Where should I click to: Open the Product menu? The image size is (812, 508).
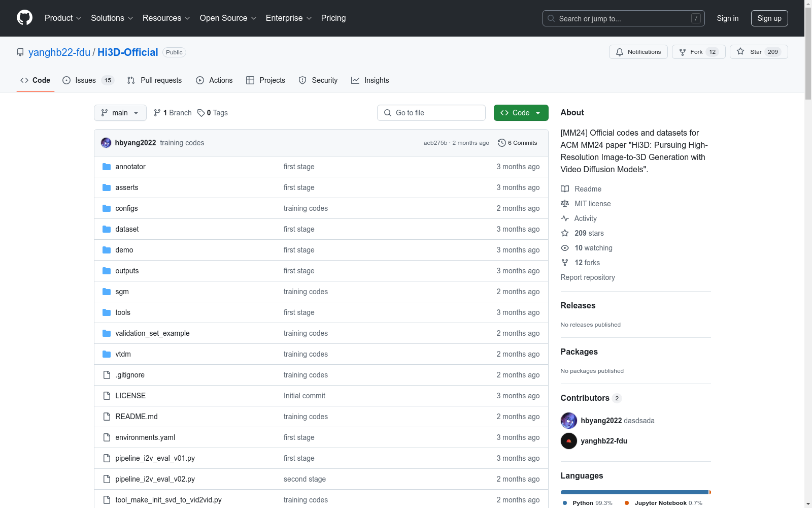[x=63, y=18]
